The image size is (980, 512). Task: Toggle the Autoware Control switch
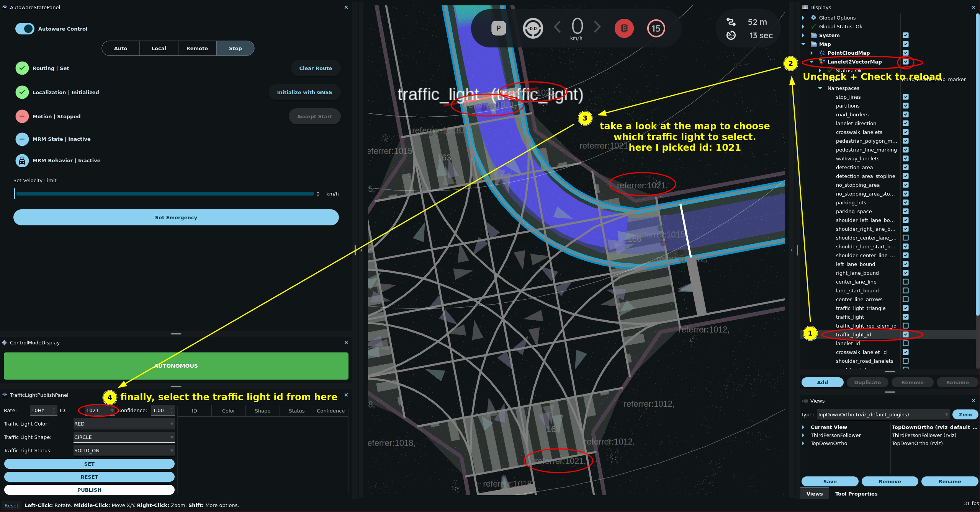[x=25, y=29]
